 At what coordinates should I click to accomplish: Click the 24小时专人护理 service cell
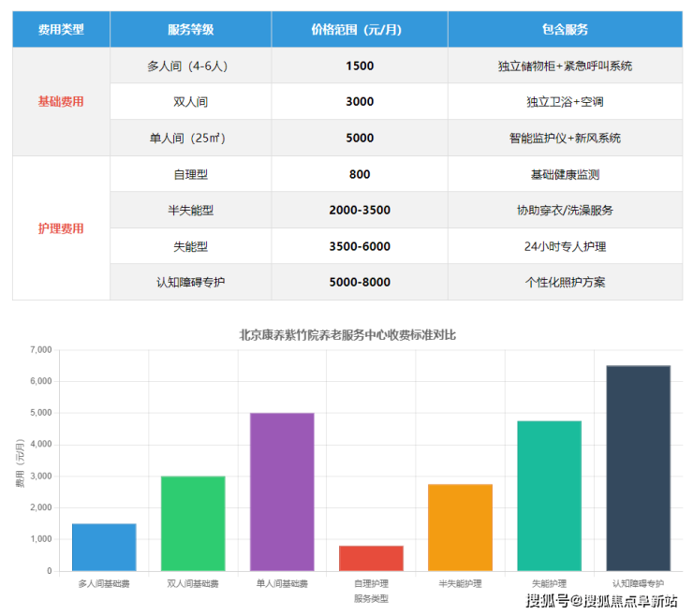coord(565,246)
